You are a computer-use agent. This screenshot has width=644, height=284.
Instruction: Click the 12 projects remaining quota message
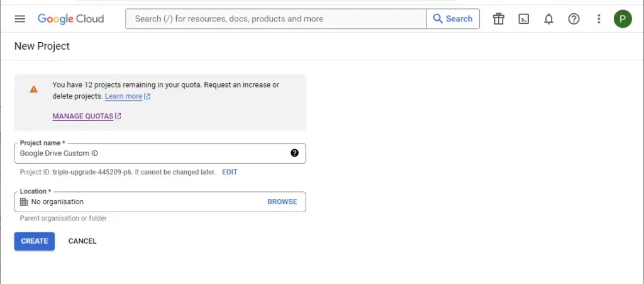[x=166, y=91]
